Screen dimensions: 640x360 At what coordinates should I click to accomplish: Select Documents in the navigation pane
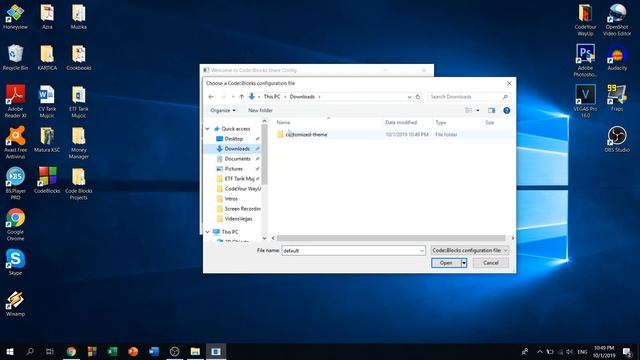click(x=237, y=159)
